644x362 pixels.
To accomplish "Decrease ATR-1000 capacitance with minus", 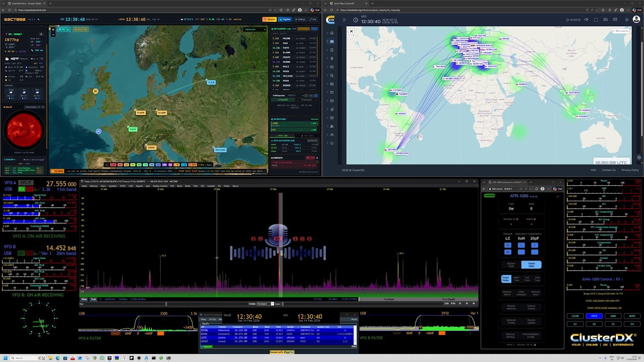I will click(535, 252).
